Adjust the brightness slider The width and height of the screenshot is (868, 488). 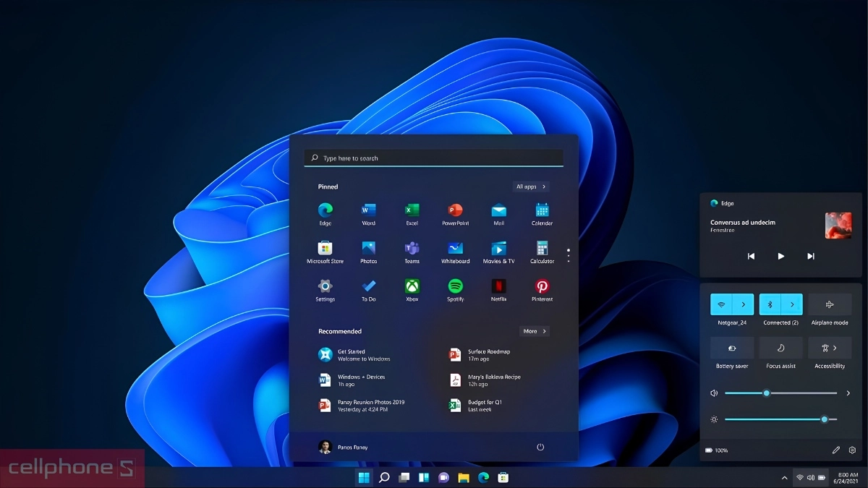[x=780, y=419]
